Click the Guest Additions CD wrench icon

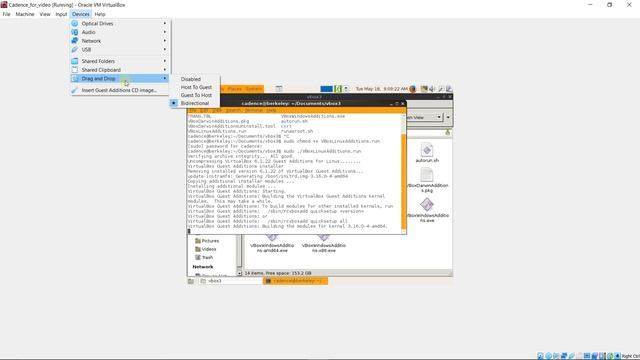75,90
